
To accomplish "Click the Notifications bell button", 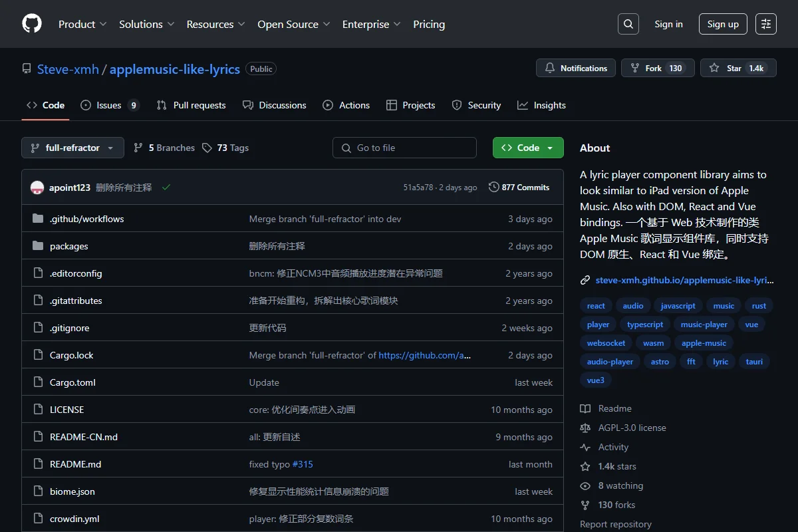I will 575,68.
